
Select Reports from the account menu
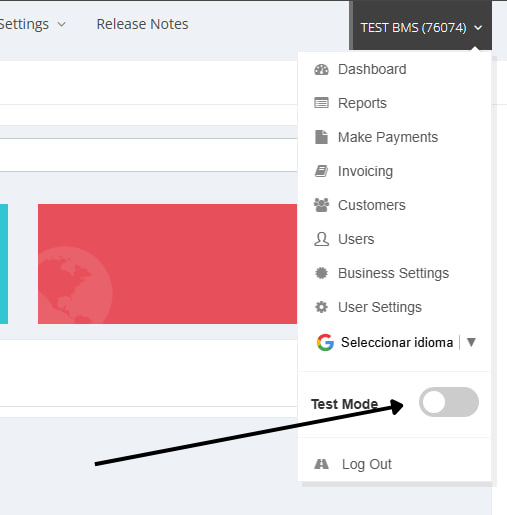362,103
